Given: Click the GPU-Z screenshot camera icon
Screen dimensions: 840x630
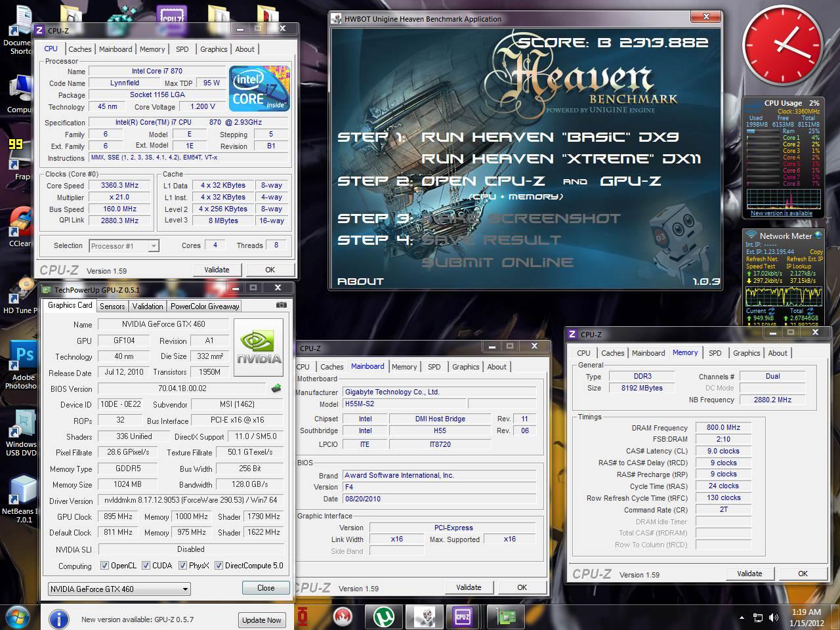Looking at the screenshot, I should (x=281, y=305).
